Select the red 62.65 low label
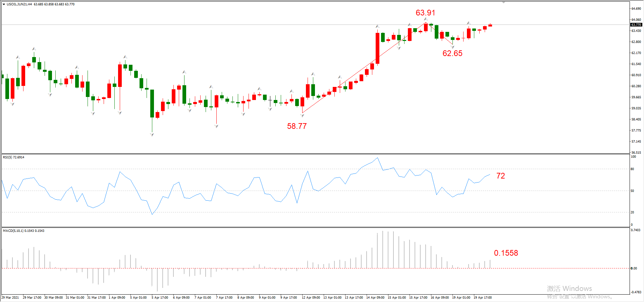644x302 pixels. tap(452, 53)
